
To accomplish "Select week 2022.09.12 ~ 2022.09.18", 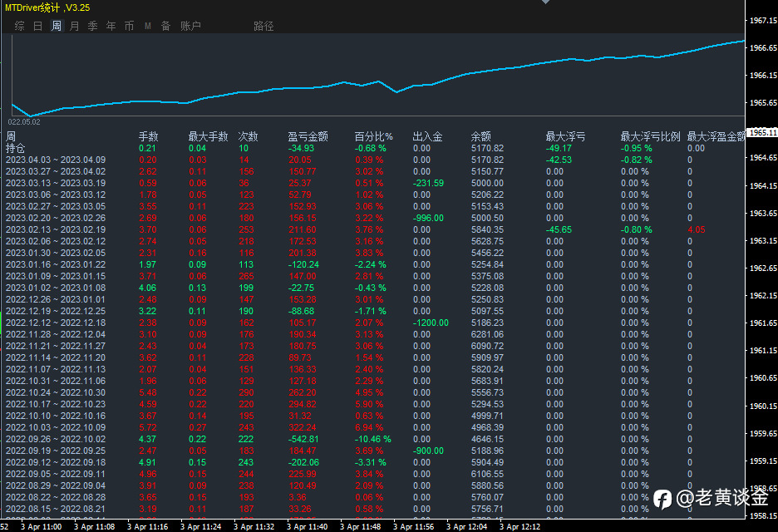I will pyautogui.click(x=56, y=462).
